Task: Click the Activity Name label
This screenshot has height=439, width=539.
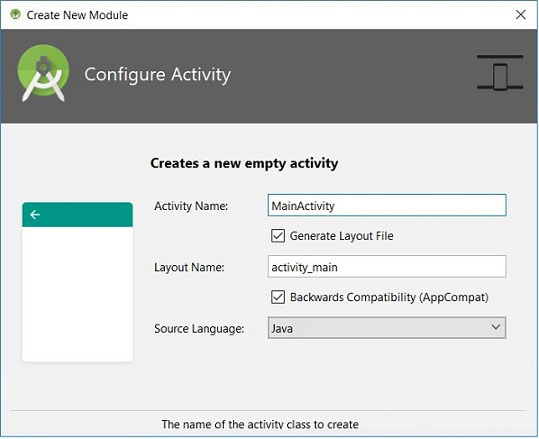Action: [x=191, y=206]
